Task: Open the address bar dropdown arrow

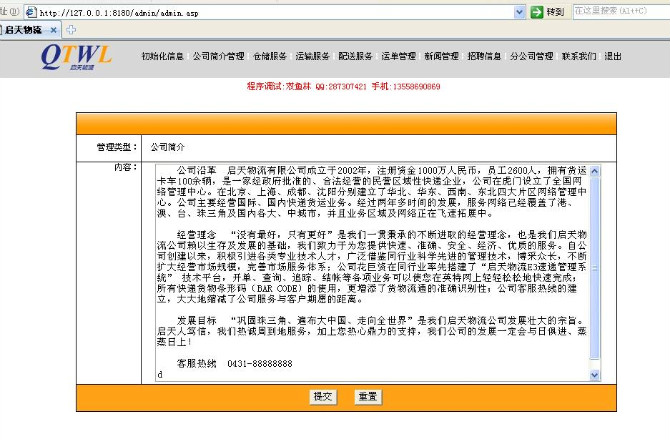Action: point(519,12)
